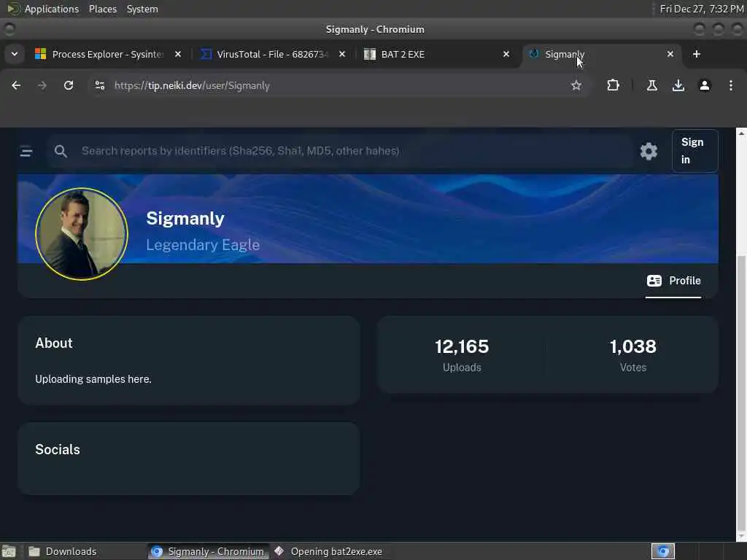Click the 12,165 Uploads stat

tap(462, 355)
